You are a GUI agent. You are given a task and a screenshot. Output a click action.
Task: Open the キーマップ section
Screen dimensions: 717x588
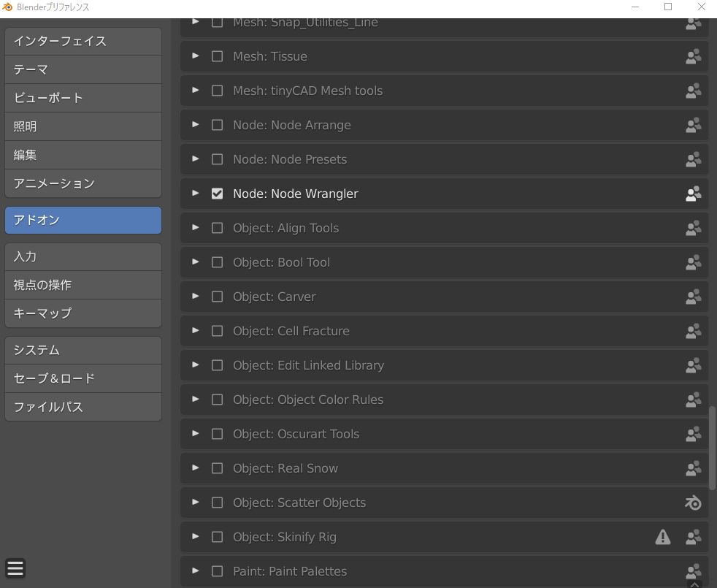[x=83, y=313]
